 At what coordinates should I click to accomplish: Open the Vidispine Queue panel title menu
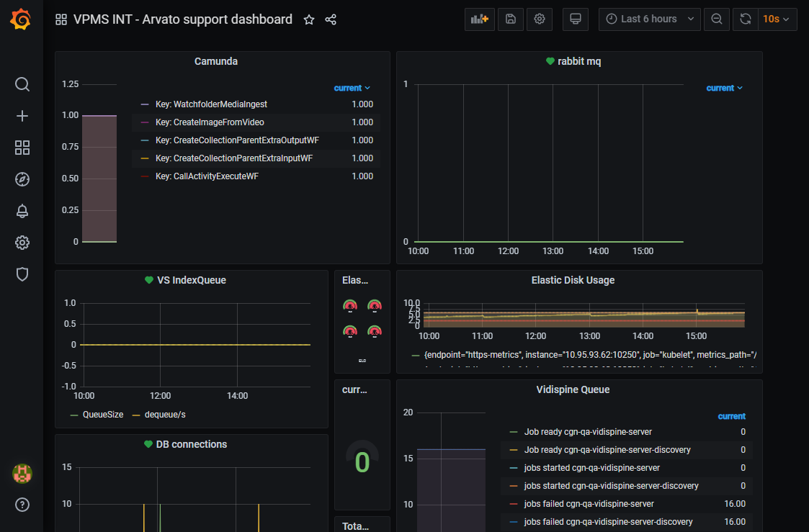tap(573, 389)
